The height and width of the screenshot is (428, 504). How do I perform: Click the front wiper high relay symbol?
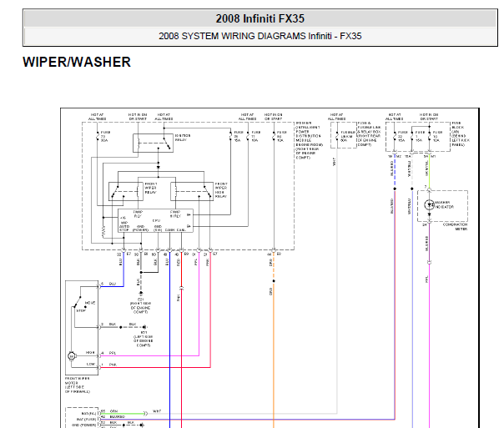coord(192,192)
